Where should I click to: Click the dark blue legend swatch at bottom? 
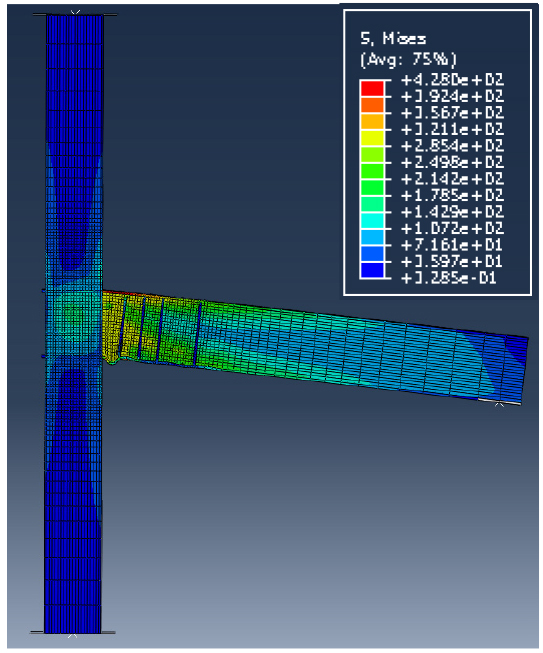372,270
